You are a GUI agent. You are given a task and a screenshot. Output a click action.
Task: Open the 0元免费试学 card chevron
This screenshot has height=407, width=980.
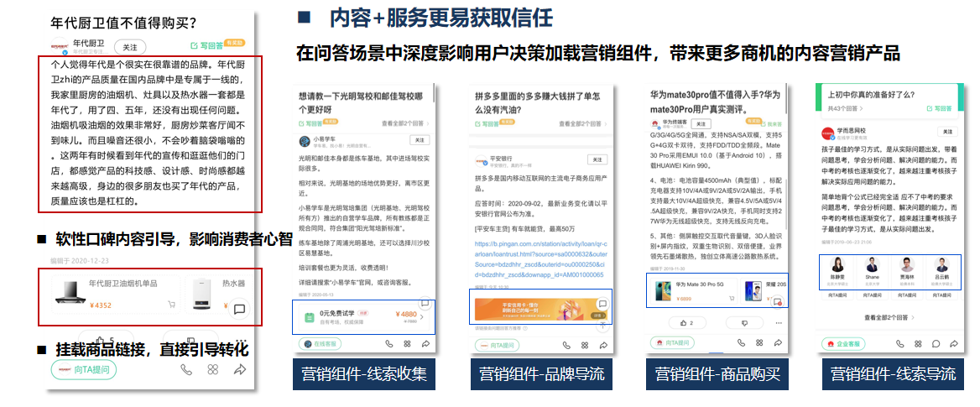pos(422,317)
